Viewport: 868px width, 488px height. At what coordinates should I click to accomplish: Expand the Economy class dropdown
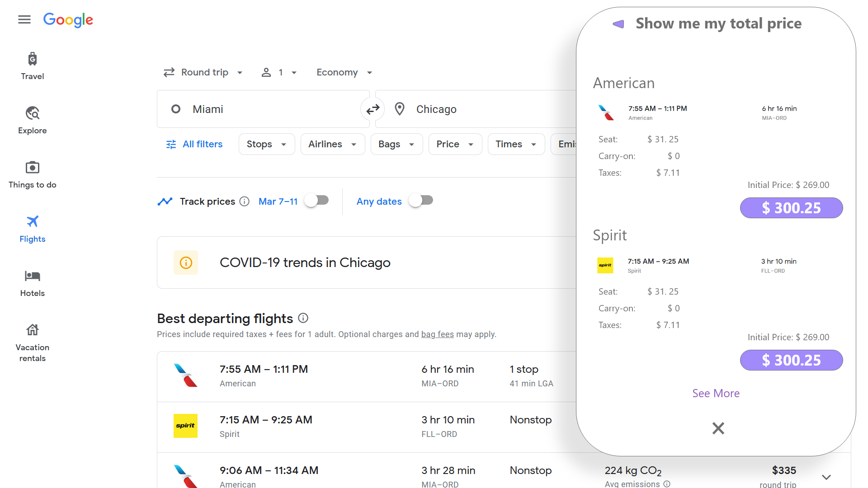[x=344, y=72]
